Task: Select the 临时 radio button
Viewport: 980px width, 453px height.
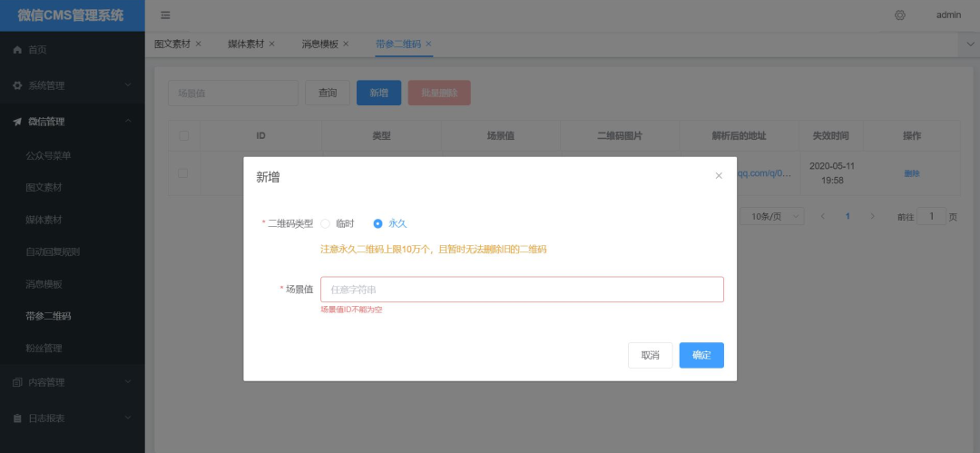Action: pos(325,223)
